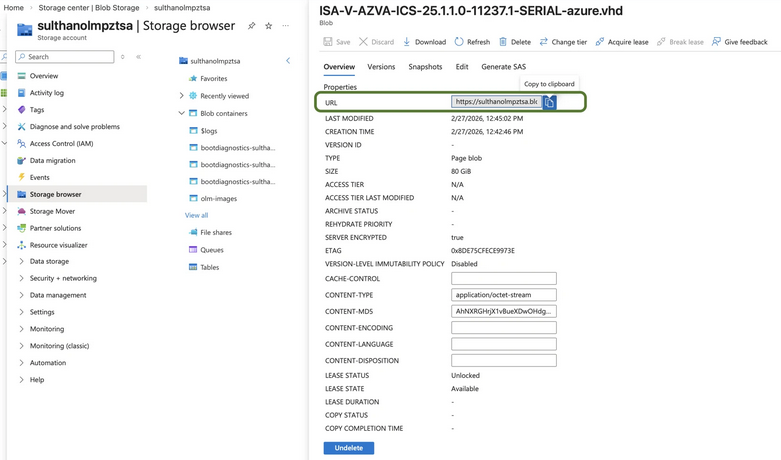Expand the Data storage section

pos(22,261)
